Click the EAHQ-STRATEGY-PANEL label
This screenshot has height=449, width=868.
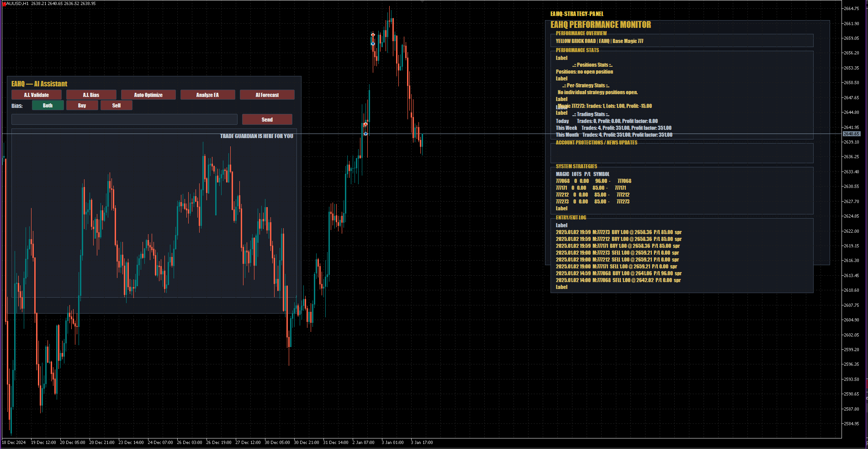(x=577, y=14)
